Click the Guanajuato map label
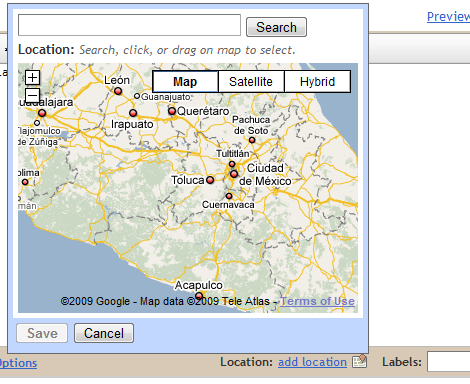The height and width of the screenshot is (384, 470). [166, 97]
